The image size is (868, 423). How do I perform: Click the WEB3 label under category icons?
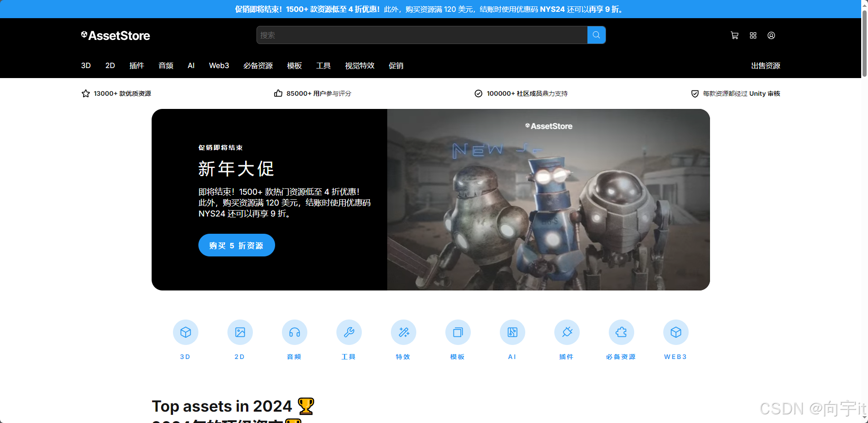click(676, 357)
